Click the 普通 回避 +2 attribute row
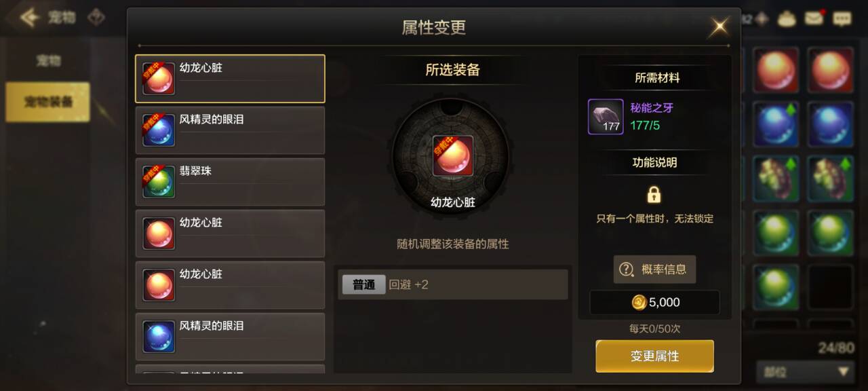Screen dimensions: 868x391 tap(453, 284)
